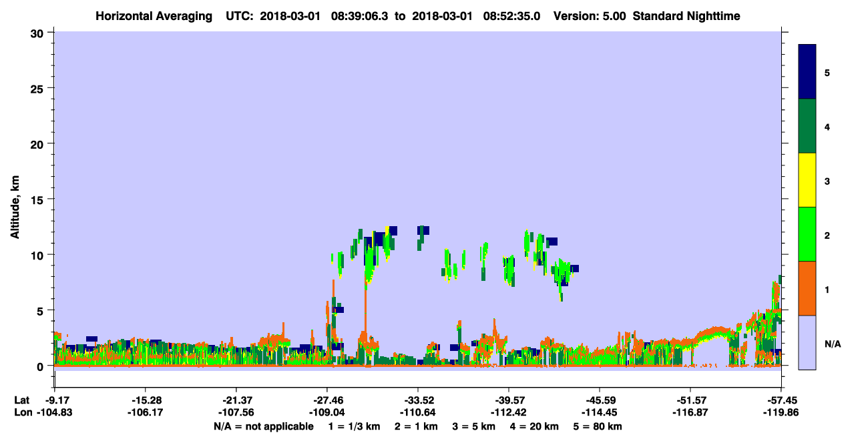Click latitude value -57.45
The height and width of the screenshot is (445, 868).
[x=781, y=400]
